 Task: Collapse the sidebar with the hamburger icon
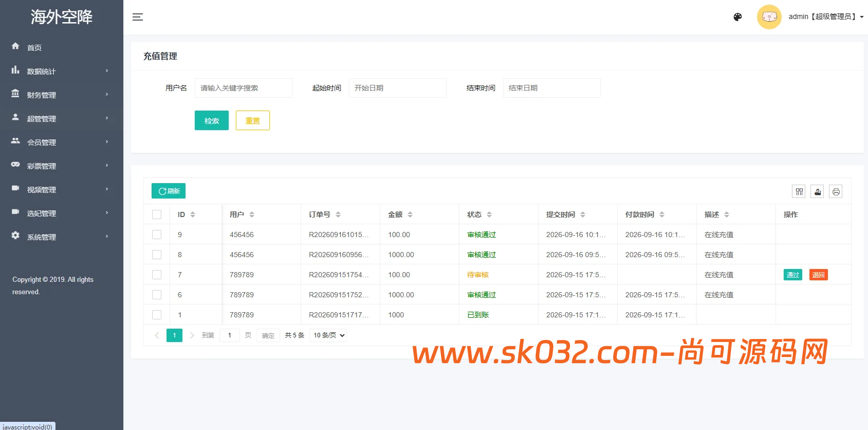138,17
